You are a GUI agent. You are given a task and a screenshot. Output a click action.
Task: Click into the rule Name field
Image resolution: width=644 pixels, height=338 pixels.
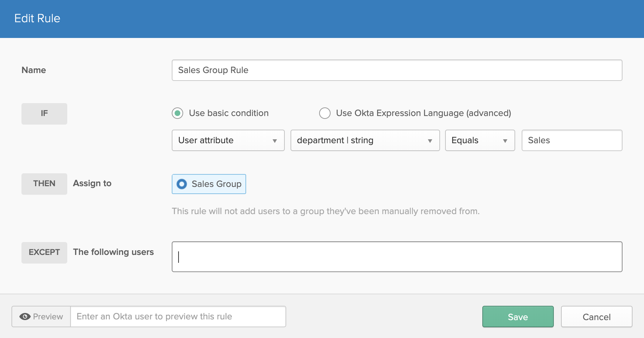coord(397,70)
